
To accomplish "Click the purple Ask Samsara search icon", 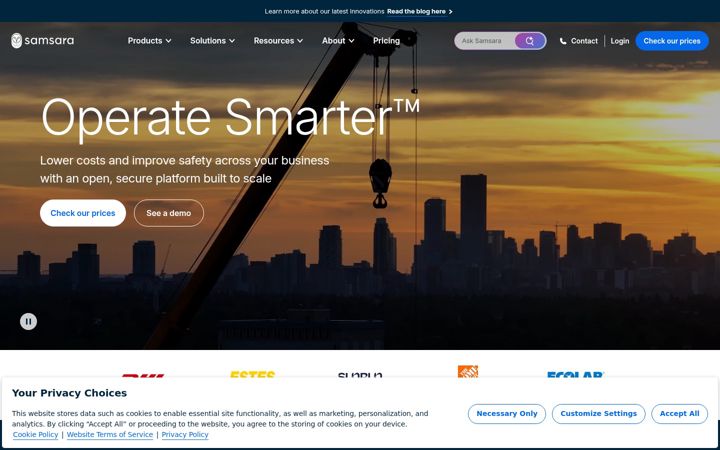I will point(530,41).
